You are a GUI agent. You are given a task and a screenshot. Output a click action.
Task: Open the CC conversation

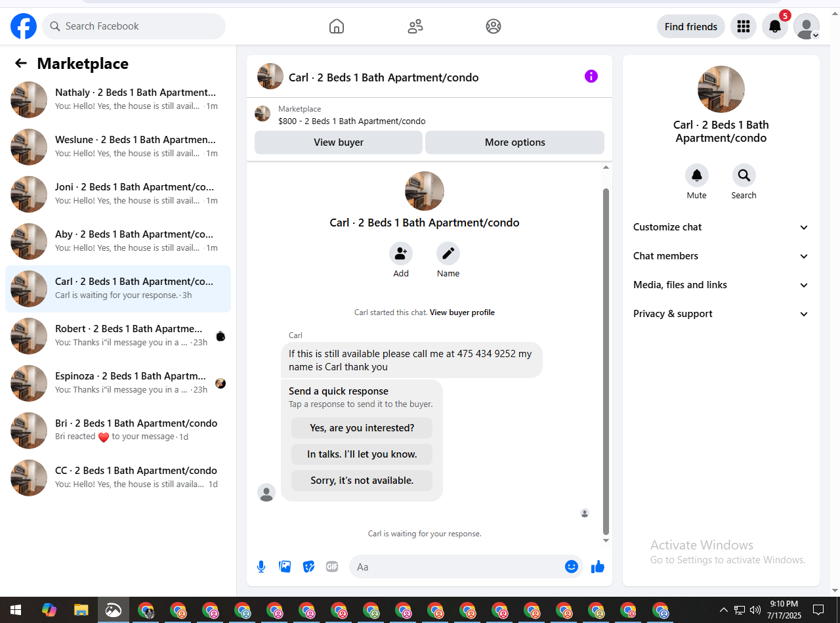tap(118, 478)
